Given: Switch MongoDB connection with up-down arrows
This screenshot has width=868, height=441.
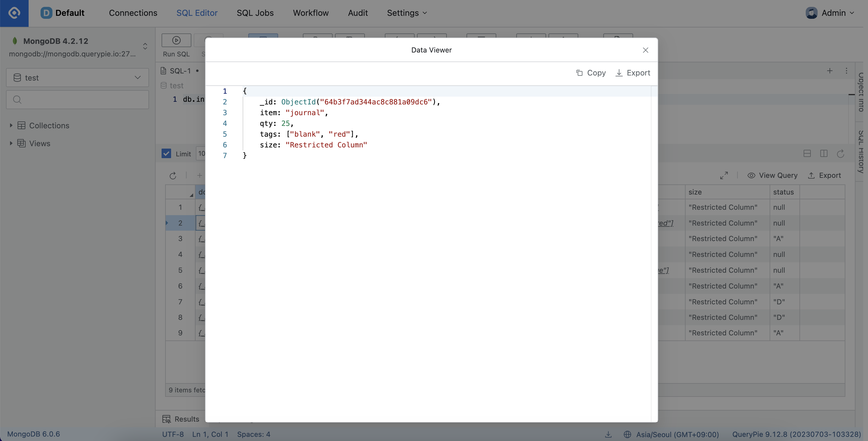Looking at the screenshot, I should (x=145, y=46).
